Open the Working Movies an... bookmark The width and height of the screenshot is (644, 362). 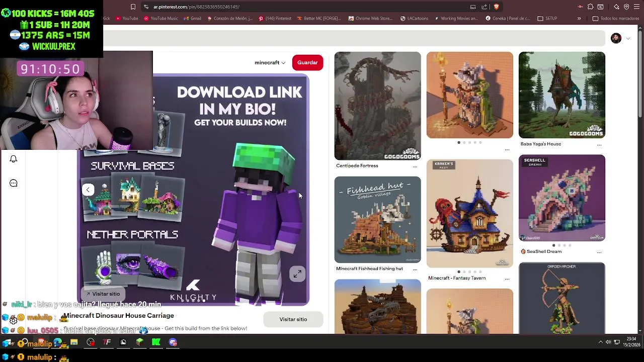tap(456, 19)
